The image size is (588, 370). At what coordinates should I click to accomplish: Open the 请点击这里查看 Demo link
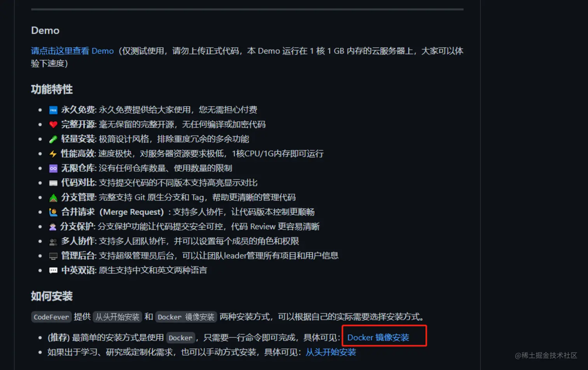pyautogui.click(x=72, y=51)
